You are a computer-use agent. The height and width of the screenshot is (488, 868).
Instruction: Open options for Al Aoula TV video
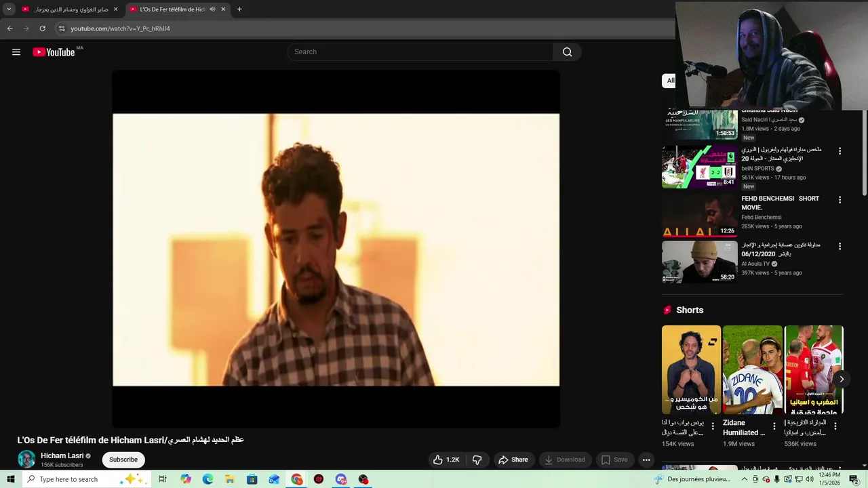840,247
